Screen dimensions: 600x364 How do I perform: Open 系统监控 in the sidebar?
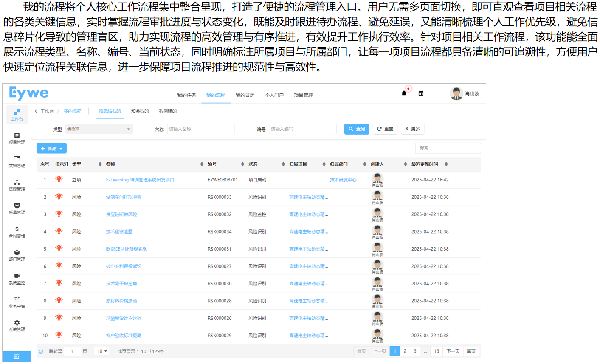click(x=17, y=278)
